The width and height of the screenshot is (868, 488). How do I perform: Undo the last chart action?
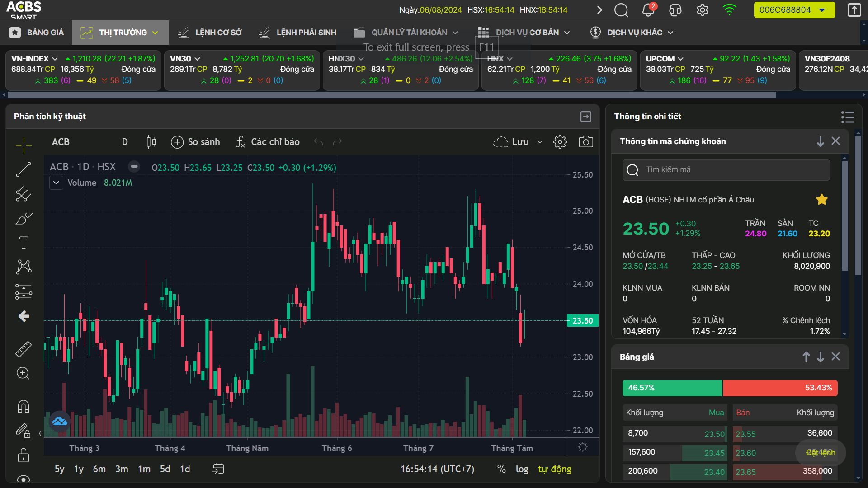(318, 142)
